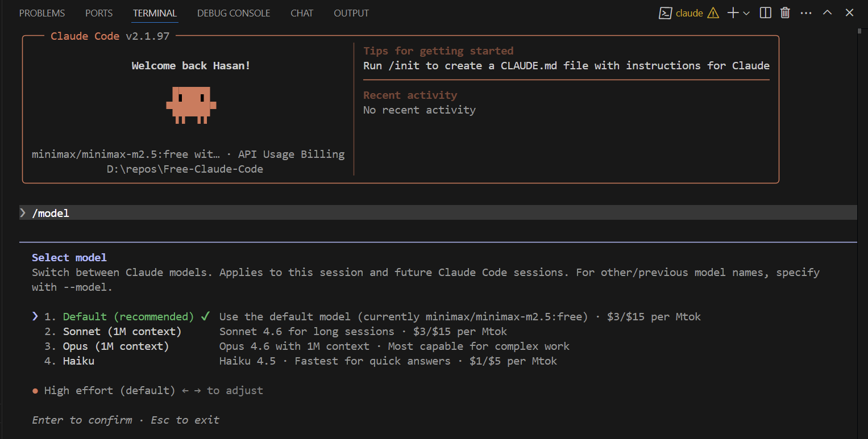This screenshot has width=868, height=439.
Task: Expand the launch profile dropdown arrow
Action: tap(746, 13)
